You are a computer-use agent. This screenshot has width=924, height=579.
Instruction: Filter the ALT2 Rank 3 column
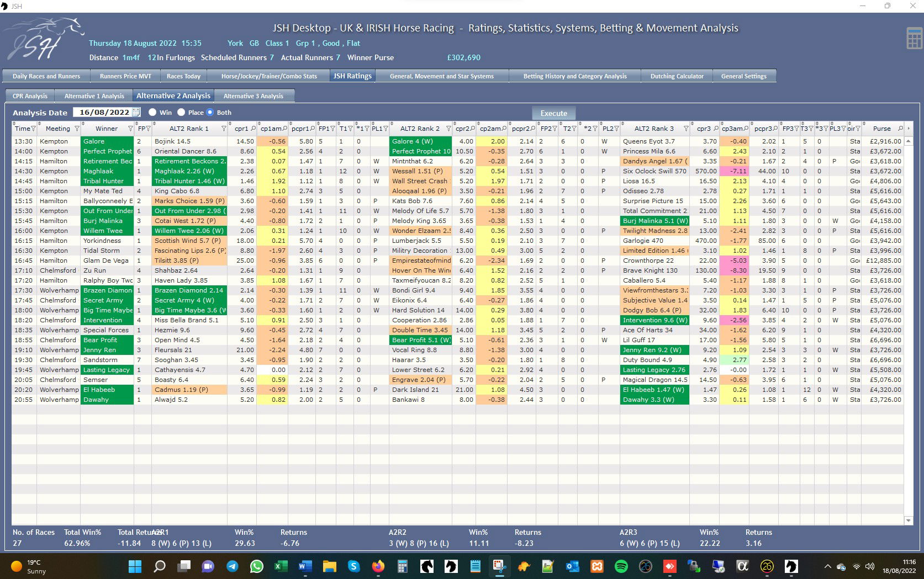pos(686,129)
